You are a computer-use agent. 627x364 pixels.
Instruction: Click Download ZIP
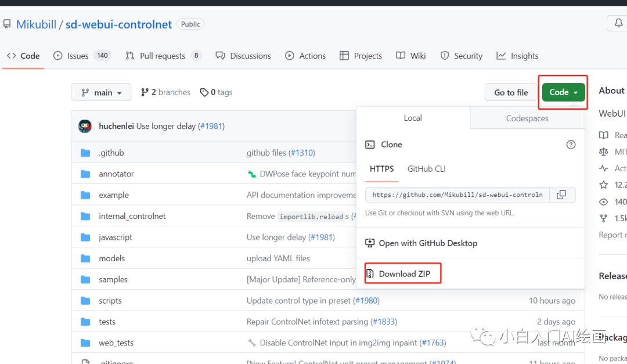coord(404,273)
